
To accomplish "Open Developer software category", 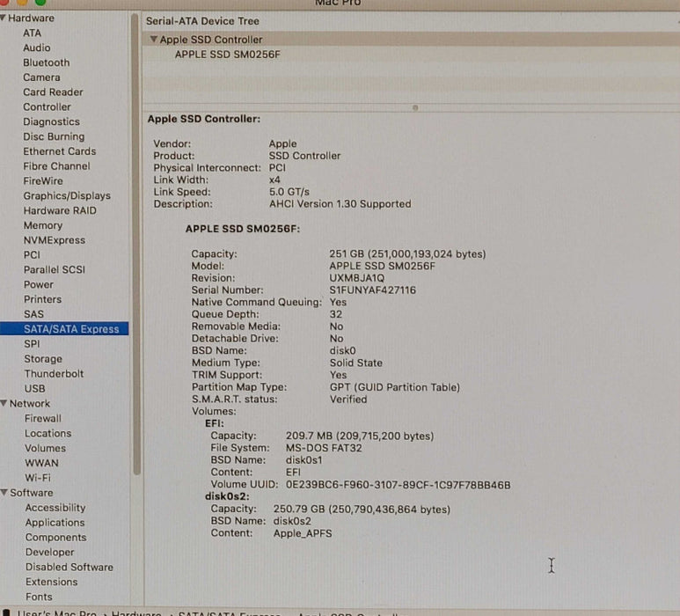I will click(x=50, y=552).
